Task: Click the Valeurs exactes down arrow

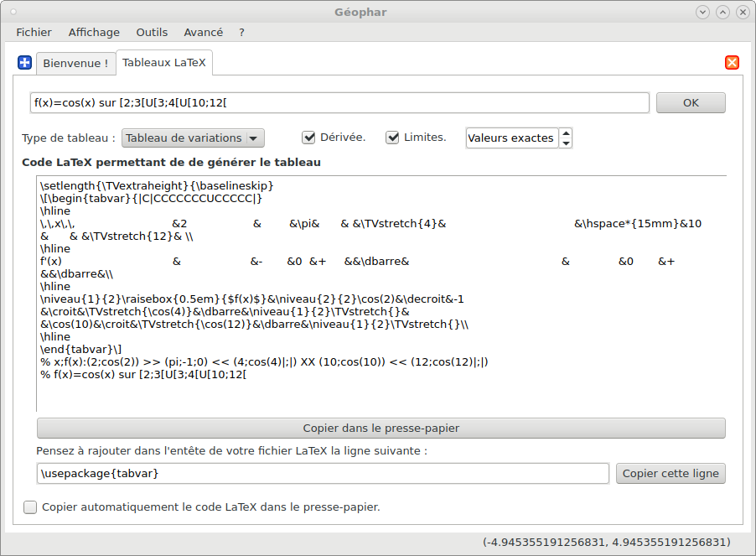Action: click(566, 143)
